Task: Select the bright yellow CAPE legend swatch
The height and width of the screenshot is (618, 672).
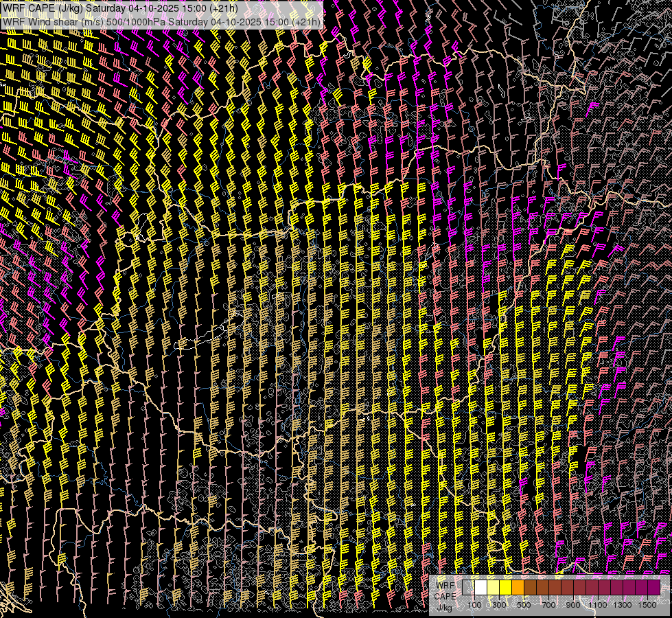Action: pyautogui.click(x=506, y=587)
